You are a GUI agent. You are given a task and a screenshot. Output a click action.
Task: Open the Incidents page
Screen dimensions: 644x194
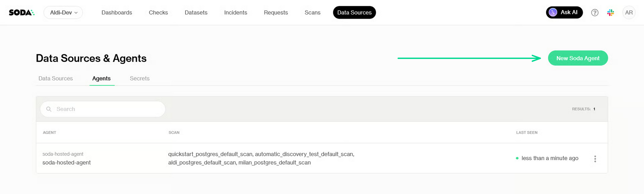236,13
